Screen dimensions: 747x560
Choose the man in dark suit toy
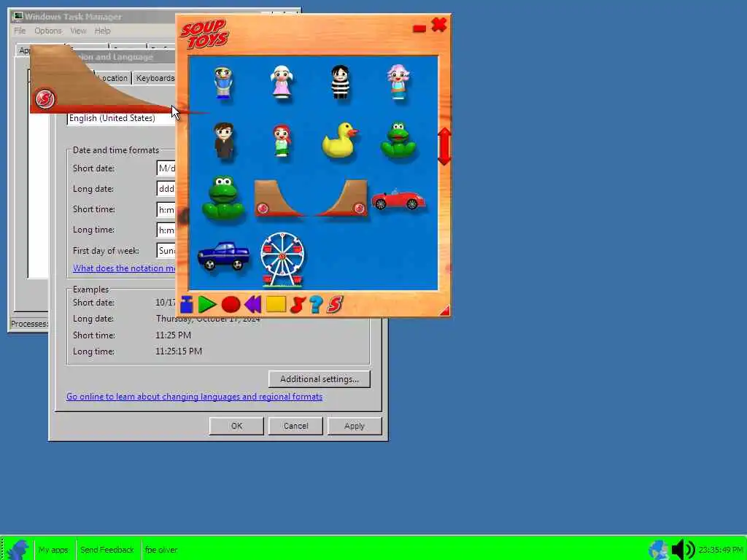tap(223, 141)
